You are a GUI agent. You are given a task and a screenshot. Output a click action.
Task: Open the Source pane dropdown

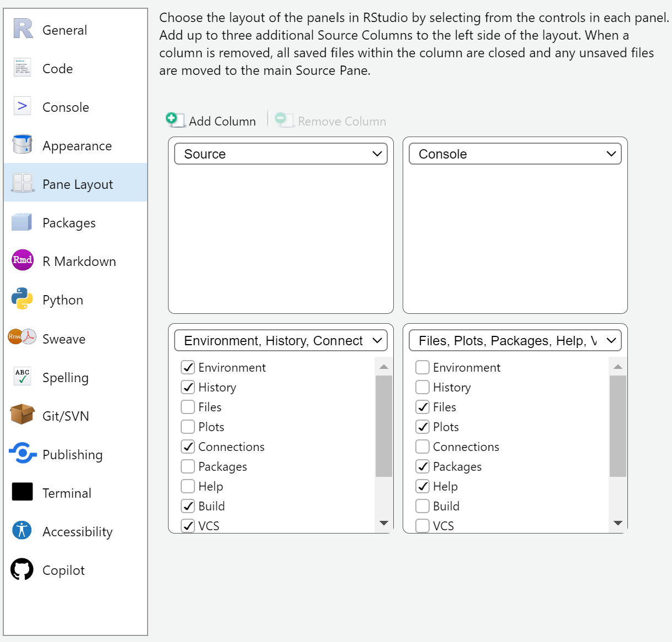click(x=281, y=154)
